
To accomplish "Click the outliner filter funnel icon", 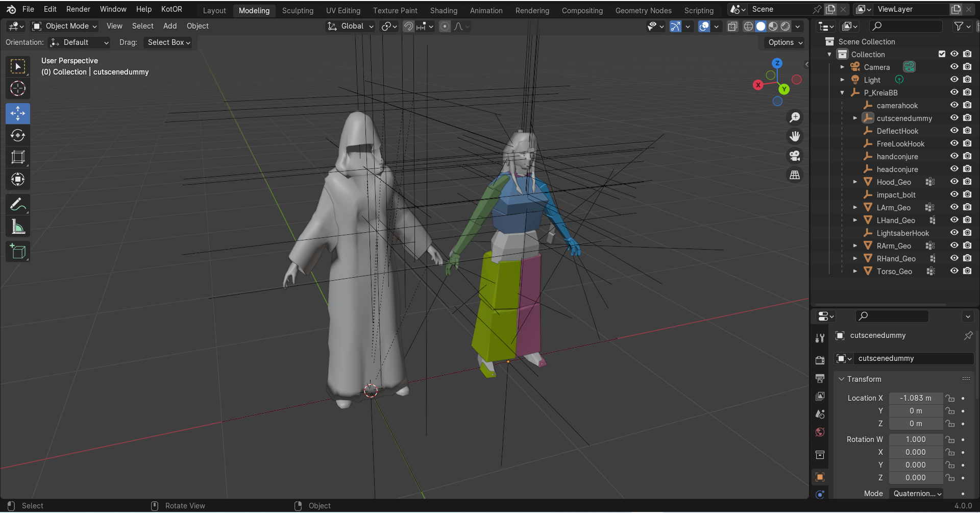I will click(x=959, y=26).
